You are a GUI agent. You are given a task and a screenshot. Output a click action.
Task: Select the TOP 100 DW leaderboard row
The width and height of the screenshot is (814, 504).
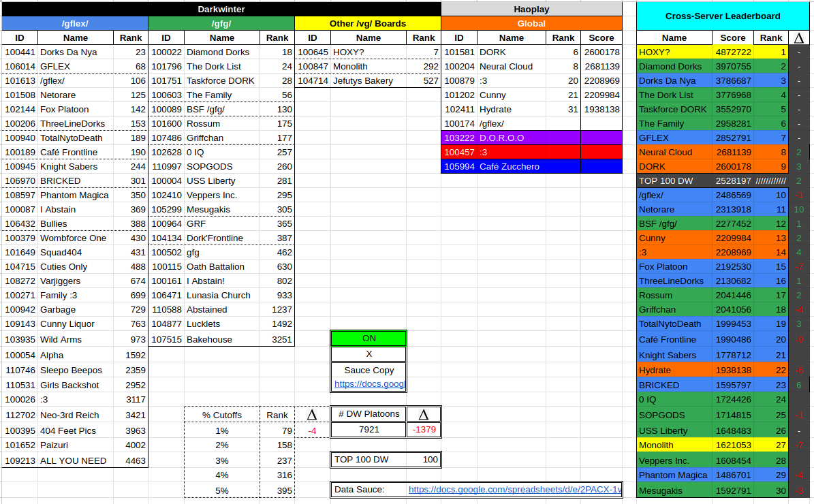tap(713, 181)
